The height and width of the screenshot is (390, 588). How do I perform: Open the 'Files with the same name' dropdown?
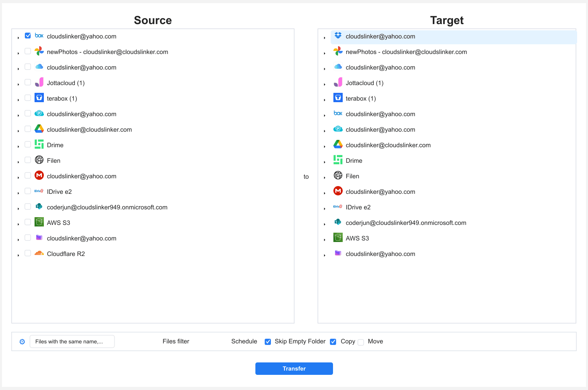[x=72, y=341]
